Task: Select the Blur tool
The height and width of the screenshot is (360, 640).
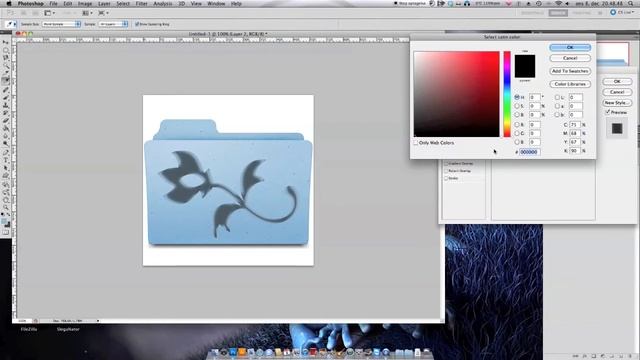Action: point(6,136)
